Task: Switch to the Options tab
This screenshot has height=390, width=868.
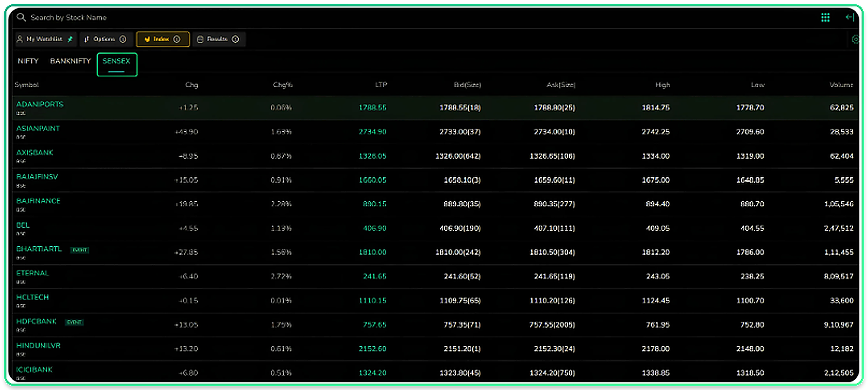Action: point(106,39)
